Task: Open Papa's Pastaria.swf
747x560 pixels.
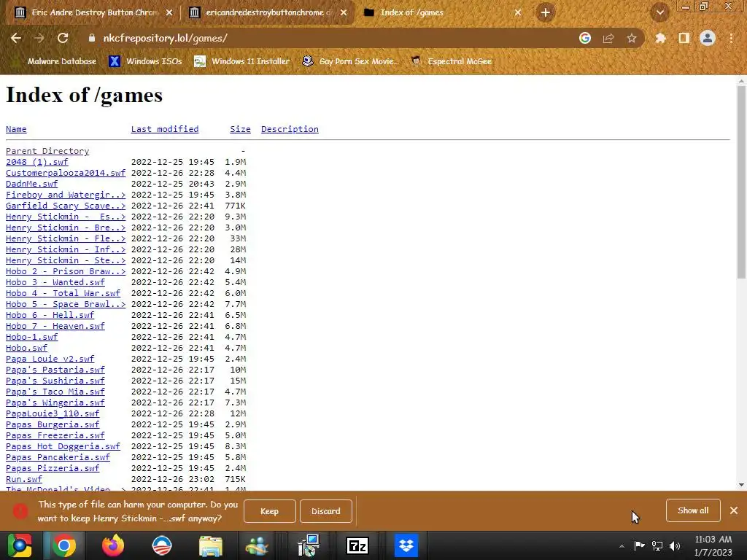Action: click(x=55, y=370)
